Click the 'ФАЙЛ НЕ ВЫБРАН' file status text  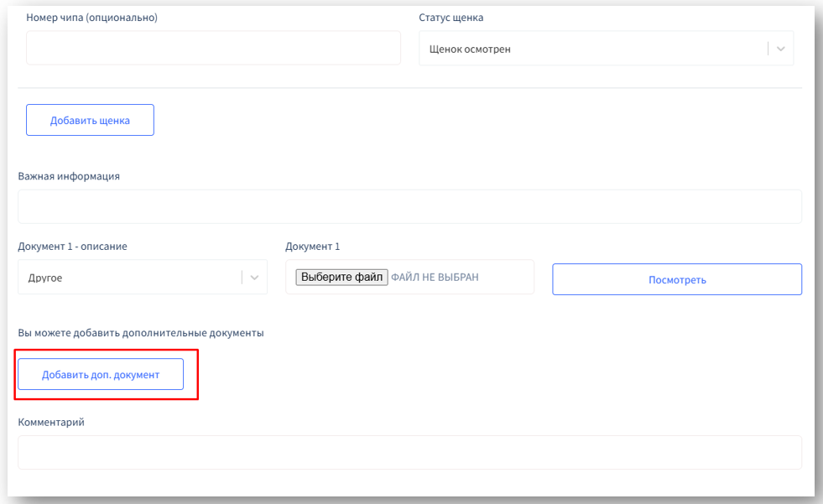(x=435, y=277)
